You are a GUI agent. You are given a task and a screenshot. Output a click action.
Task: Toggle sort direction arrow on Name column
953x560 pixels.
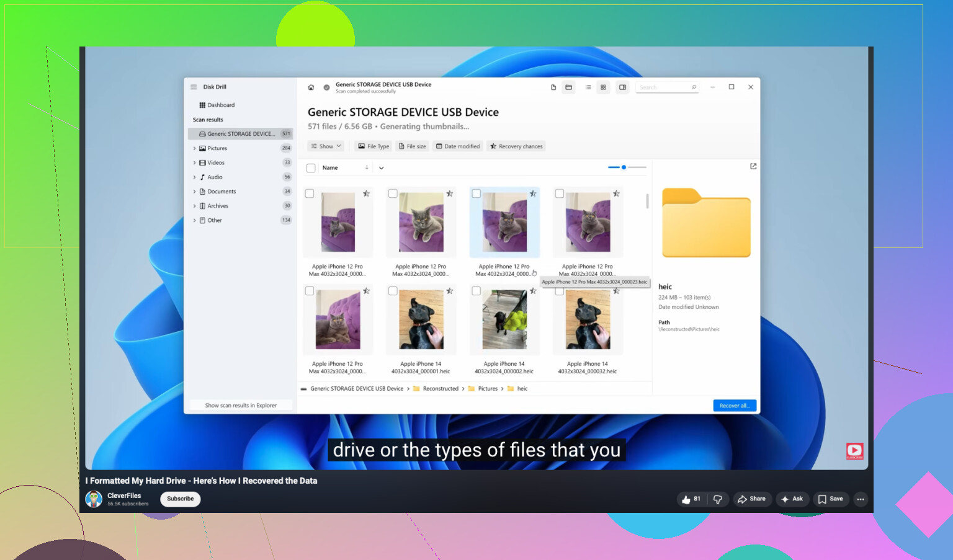[x=367, y=167]
